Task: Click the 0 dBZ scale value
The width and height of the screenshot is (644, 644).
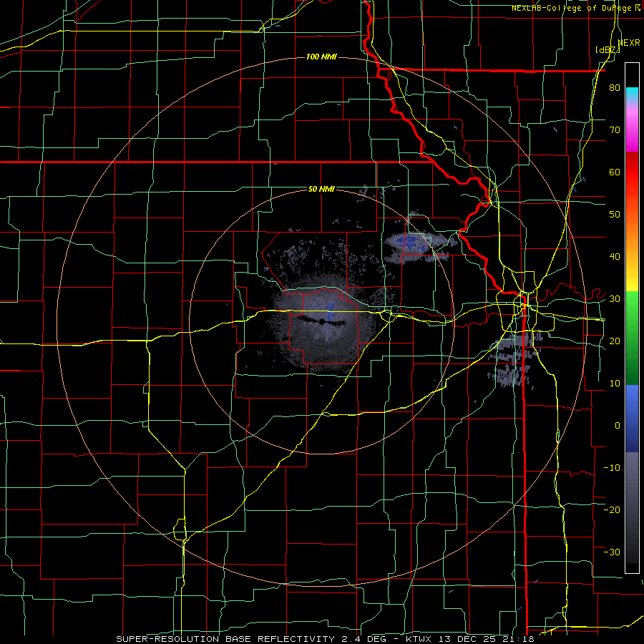Action: tap(618, 426)
